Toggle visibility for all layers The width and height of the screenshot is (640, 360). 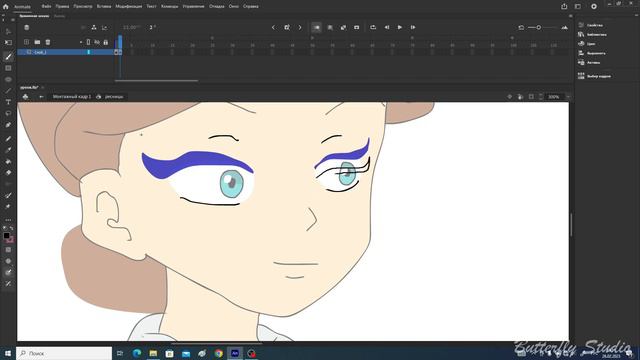click(97, 42)
